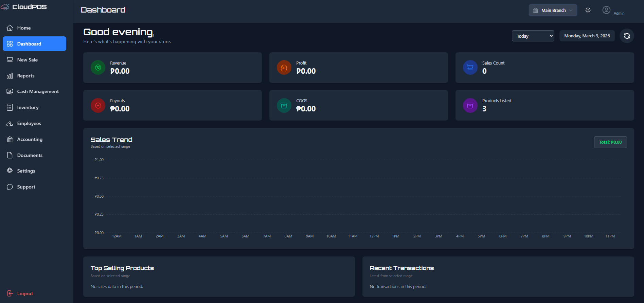Click the teal COGS box icon
This screenshot has width=644, height=303.
(284, 105)
